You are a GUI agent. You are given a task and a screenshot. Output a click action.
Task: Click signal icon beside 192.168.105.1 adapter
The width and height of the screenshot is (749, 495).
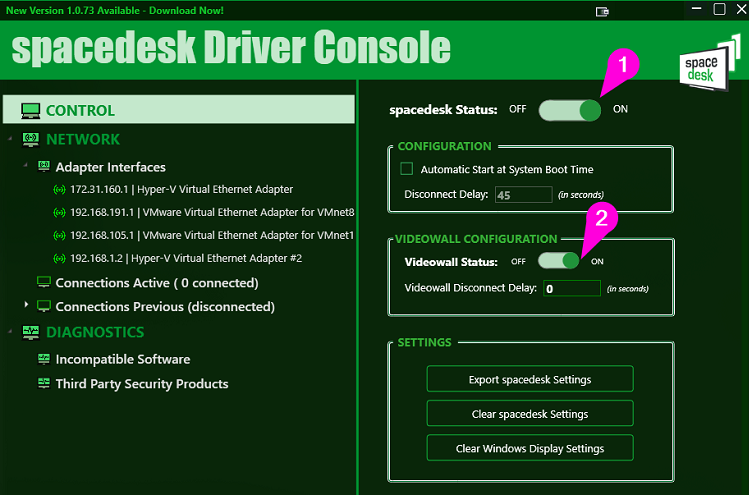click(59, 236)
